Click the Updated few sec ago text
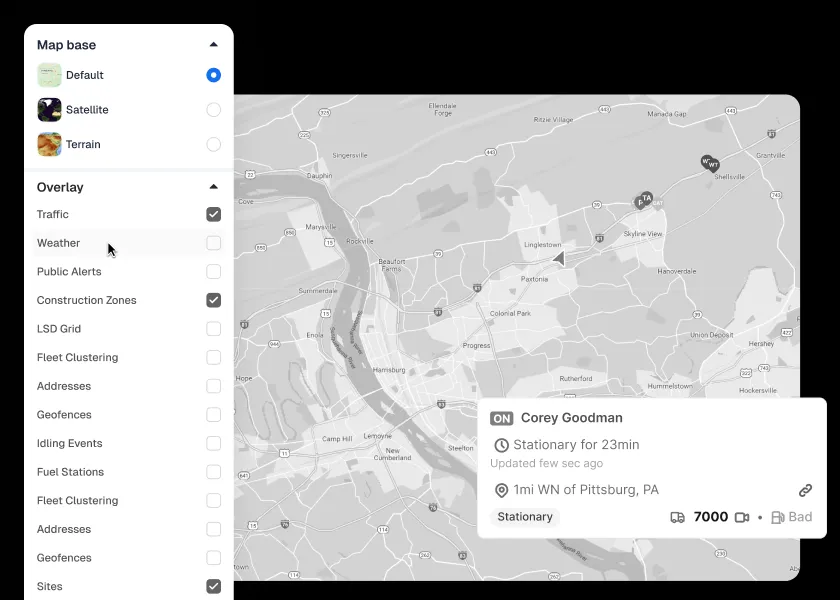 click(x=546, y=463)
